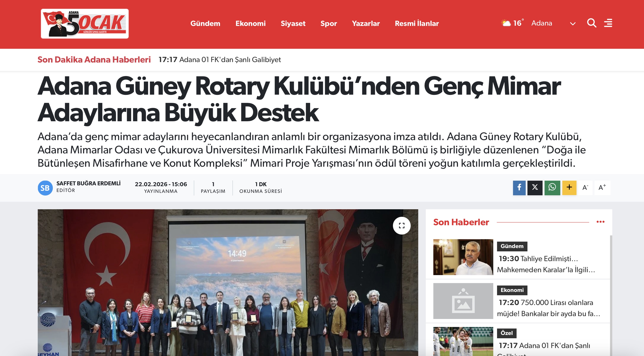
Task: Increase article font size (A+)
Action: click(x=602, y=188)
